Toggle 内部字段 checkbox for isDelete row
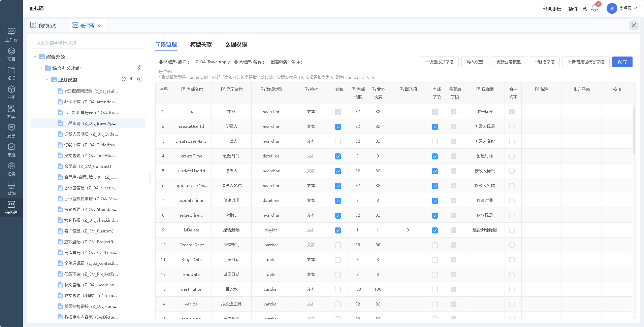This screenshot has width=644, height=327. click(x=435, y=230)
